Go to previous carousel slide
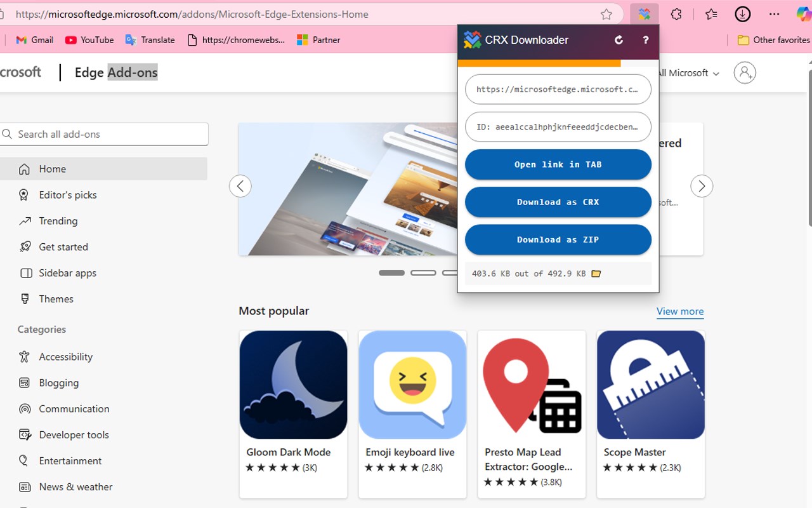The height and width of the screenshot is (508, 812). tap(240, 186)
